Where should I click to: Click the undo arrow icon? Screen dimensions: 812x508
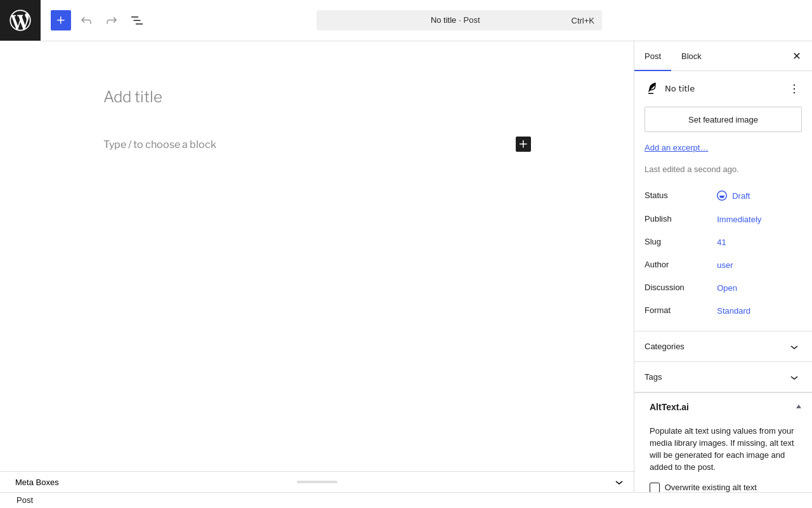(x=86, y=20)
